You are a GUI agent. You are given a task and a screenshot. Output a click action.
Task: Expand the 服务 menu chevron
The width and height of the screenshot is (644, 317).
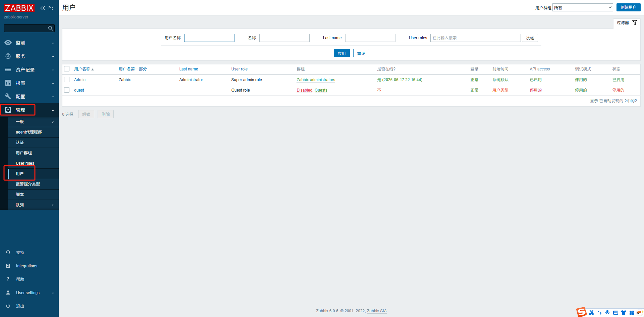(x=53, y=56)
